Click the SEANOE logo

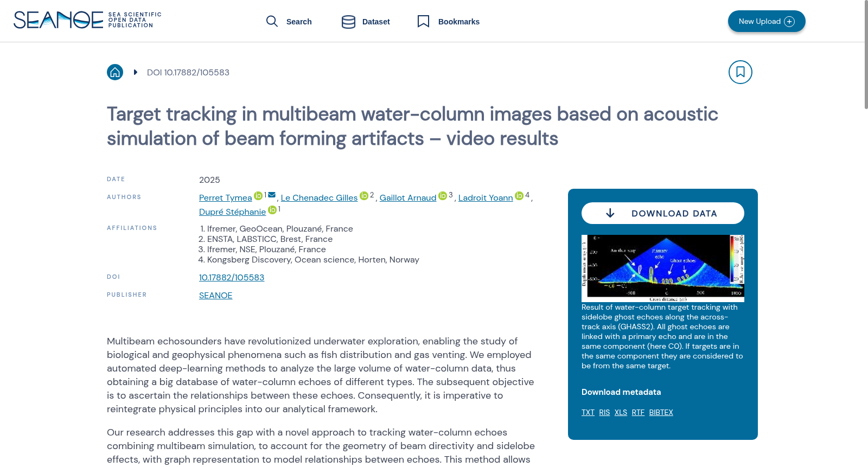click(87, 20)
